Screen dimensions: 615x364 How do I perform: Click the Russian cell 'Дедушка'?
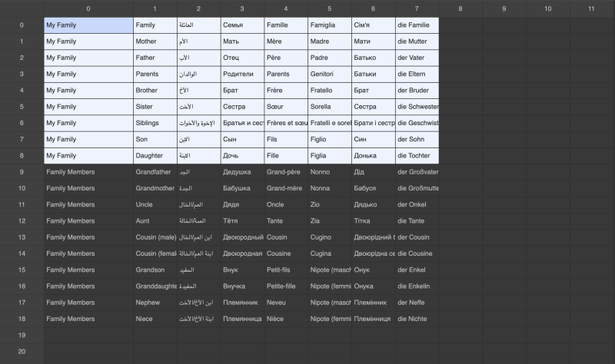[x=242, y=172]
